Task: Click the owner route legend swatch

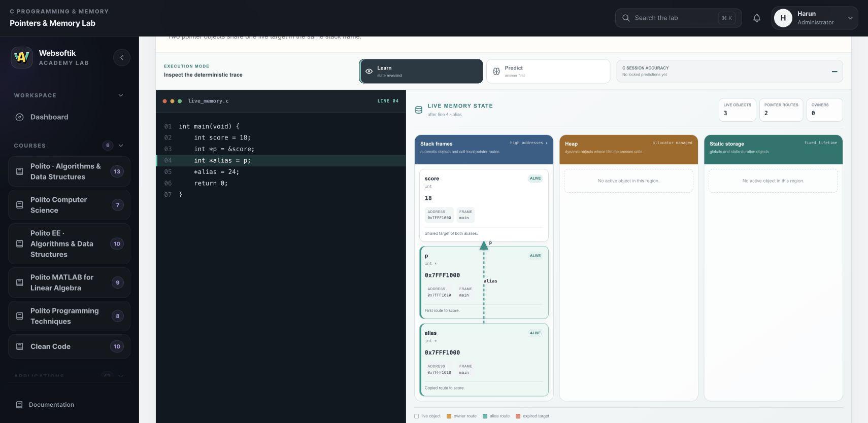Action: click(x=449, y=416)
